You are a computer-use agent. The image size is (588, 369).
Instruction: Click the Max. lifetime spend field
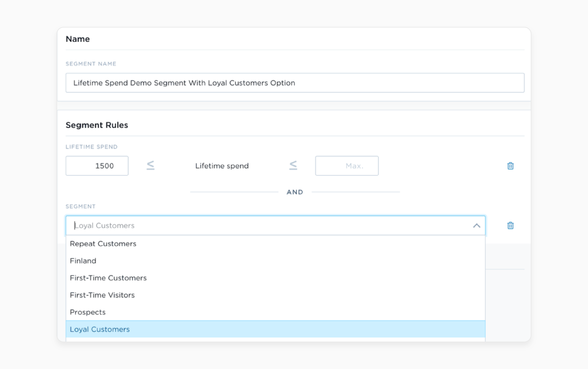[347, 166]
